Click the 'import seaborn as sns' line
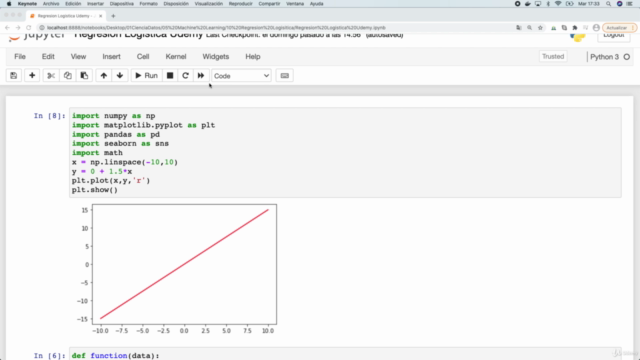This screenshot has height=360, width=640. 120,144
